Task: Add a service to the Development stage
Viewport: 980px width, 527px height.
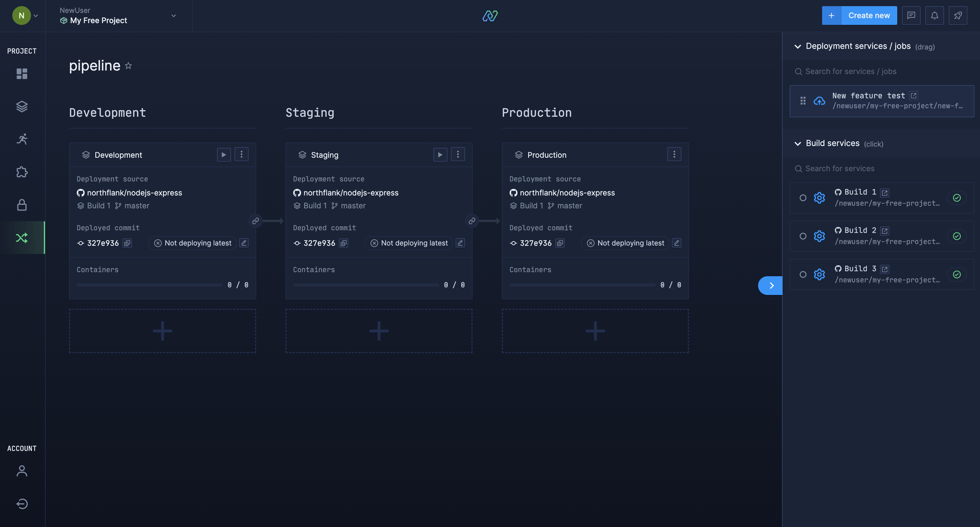Action: tap(162, 331)
